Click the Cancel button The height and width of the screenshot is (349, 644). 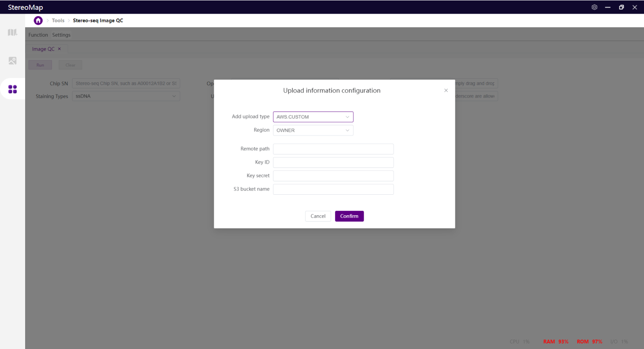(318, 216)
